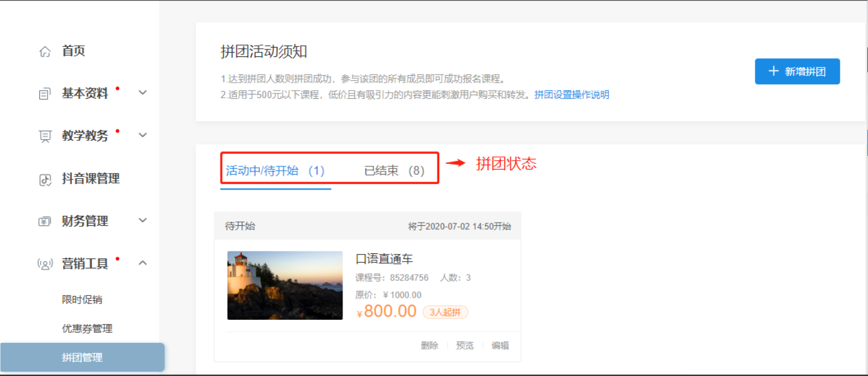Switch to the 活动中/待开始 tab

275,171
